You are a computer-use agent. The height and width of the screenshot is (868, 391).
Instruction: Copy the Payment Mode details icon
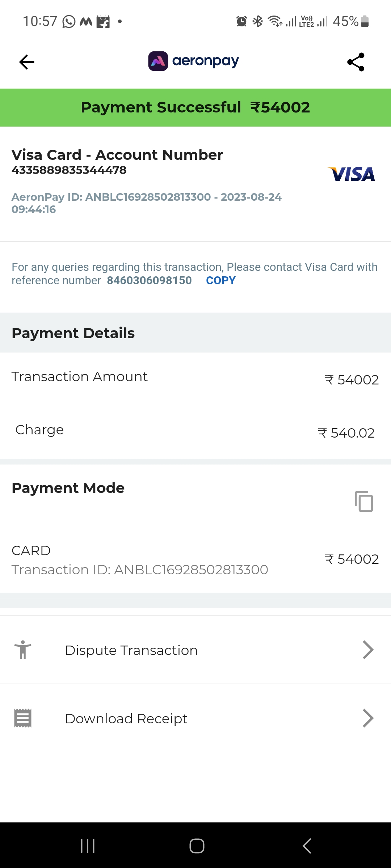[364, 501]
